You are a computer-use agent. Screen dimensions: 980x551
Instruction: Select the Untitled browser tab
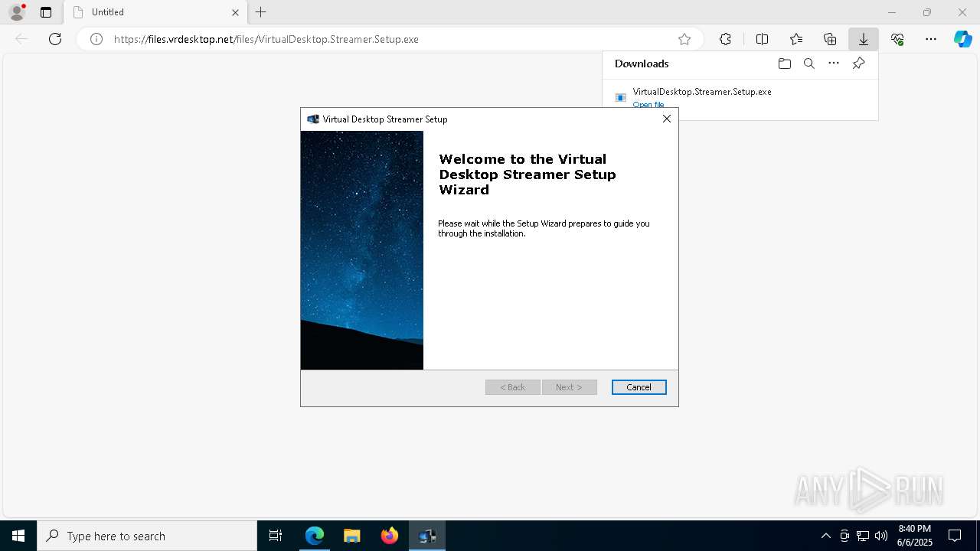click(x=155, y=12)
